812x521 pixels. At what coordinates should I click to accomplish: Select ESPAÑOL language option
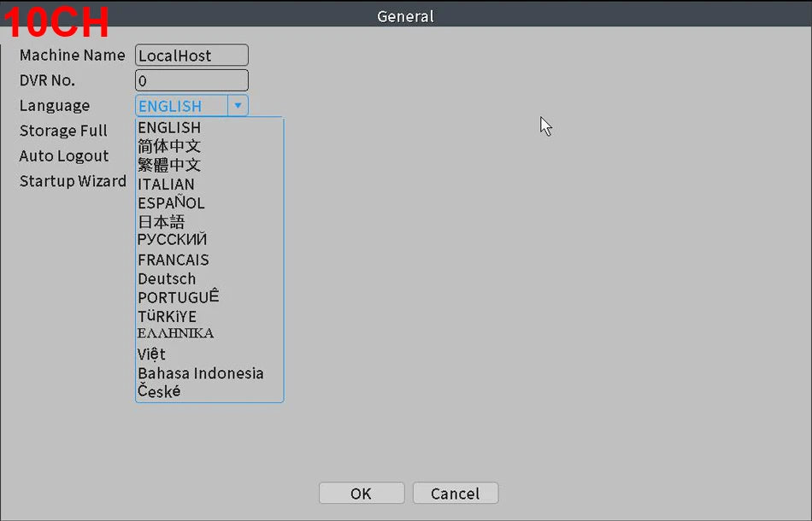[171, 203]
